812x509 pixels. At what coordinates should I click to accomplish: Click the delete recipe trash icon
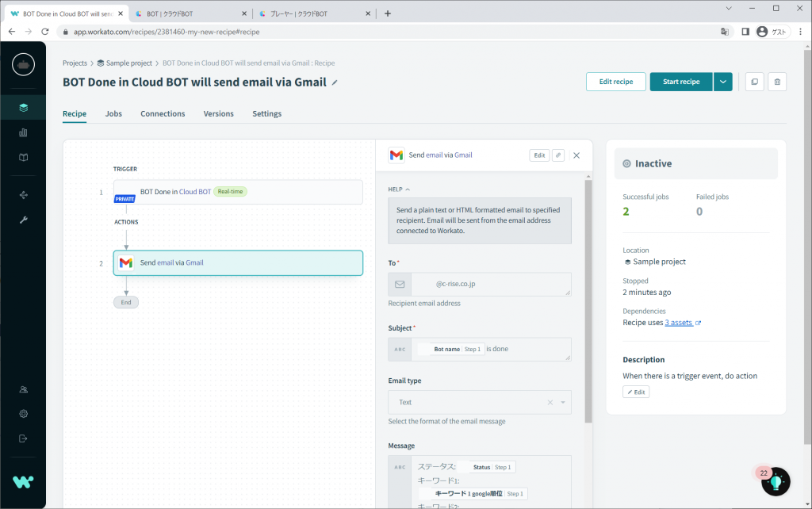pyautogui.click(x=777, y=82)
